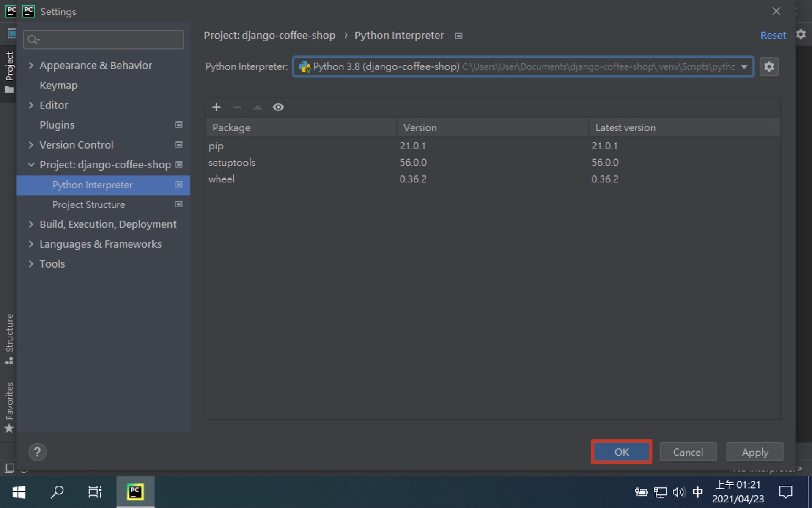812x508 pixels.
Task: Select the setuptools package row
Action: pos(493,163)
